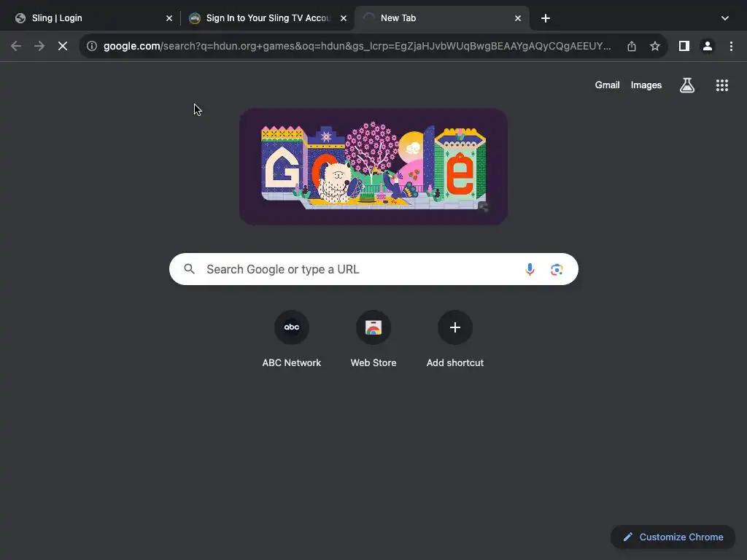Screen dimensions: 747x560
Task: Open Google apps grid
Action: (x=722, y=85)
